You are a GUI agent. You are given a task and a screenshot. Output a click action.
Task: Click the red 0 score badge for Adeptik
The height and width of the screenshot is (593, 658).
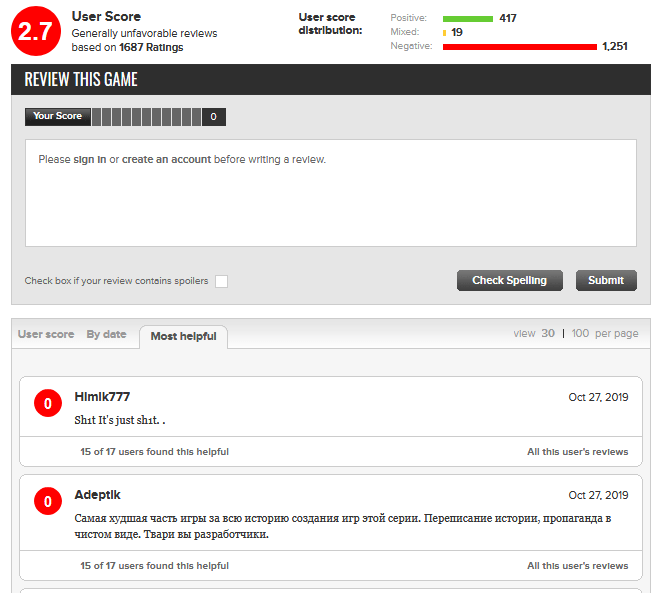click(x=48, y=501)
